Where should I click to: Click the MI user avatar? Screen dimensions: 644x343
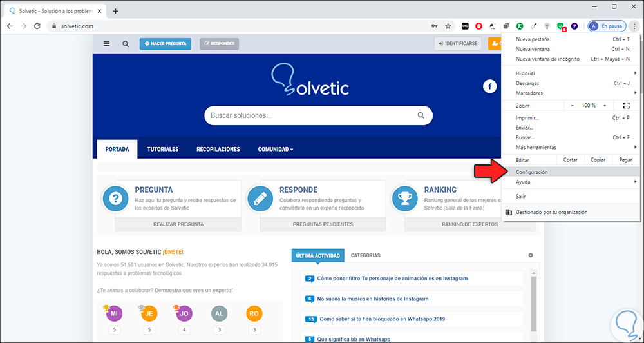114,313
